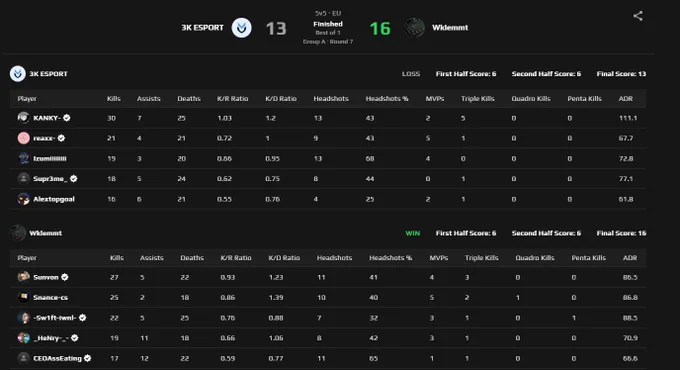Open Snance-cs player avatar
Viewport: 680px width, 370px height.
point(23,297)
